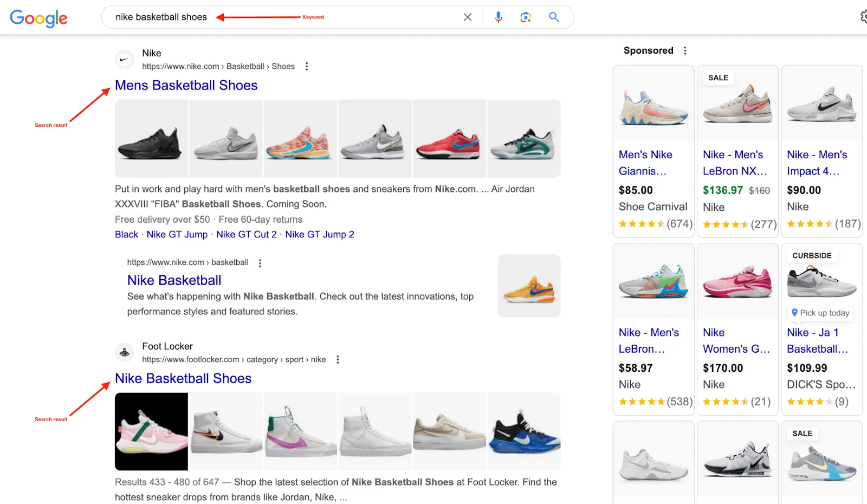Viewport: 867px width, 504px height.
Task: Open the Sponsored section three-dot menu
Action: pos(685,50)
